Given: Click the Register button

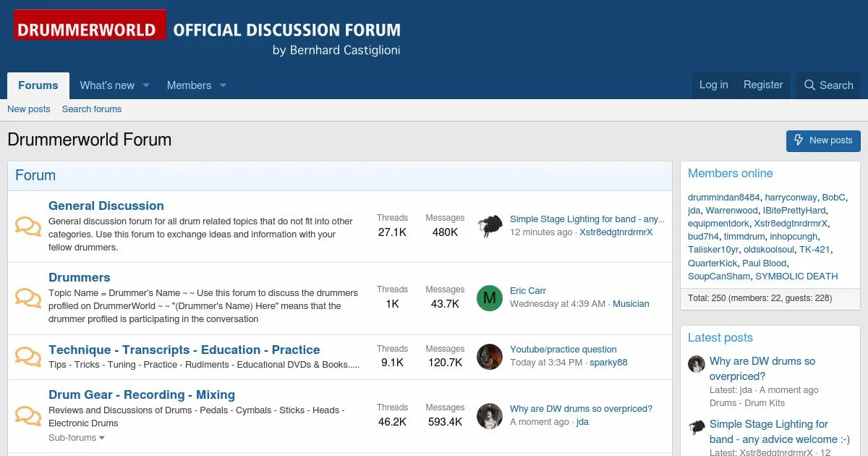Looking at the screenshot, I should (763, 85).
